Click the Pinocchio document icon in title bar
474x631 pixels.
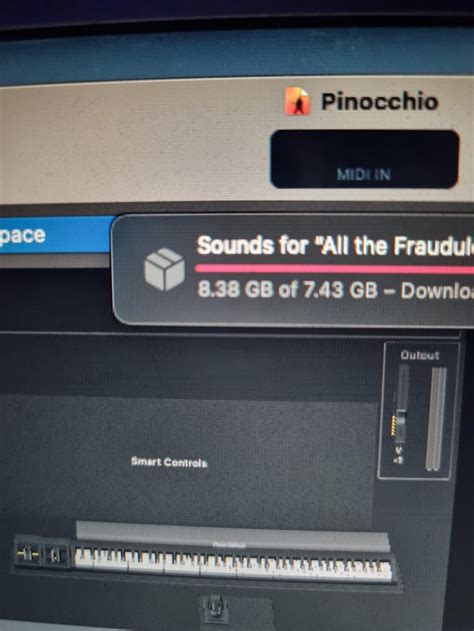[297, 101]
